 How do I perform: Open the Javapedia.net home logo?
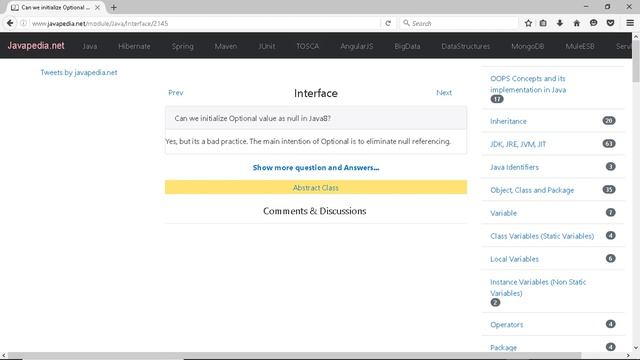coord(36,46)
